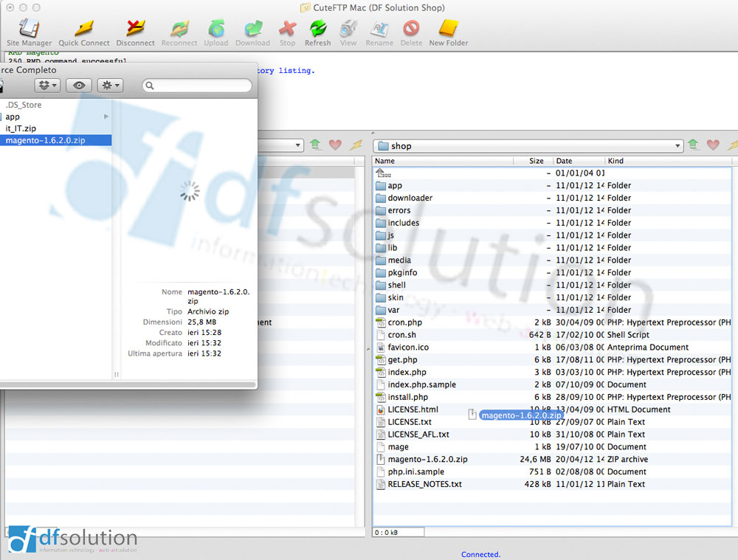
Task: Sort remote files by Name column
Action: coord(443,161)
